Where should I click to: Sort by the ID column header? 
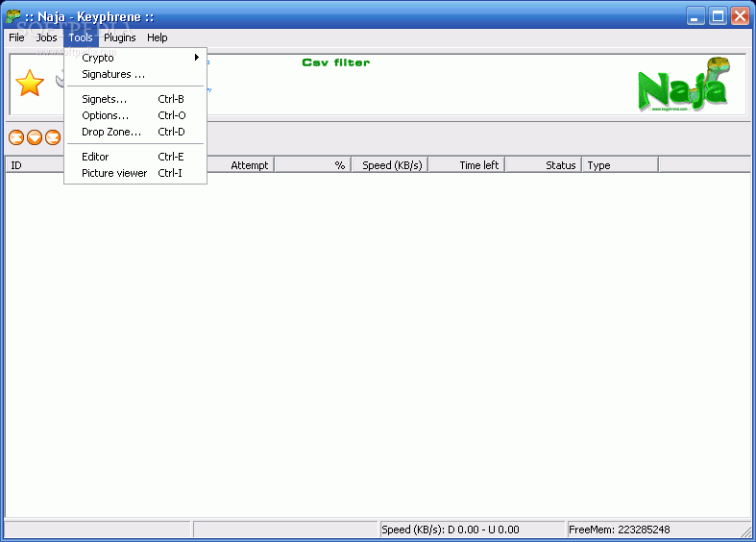pyautogui.click(x=35, y=165)
